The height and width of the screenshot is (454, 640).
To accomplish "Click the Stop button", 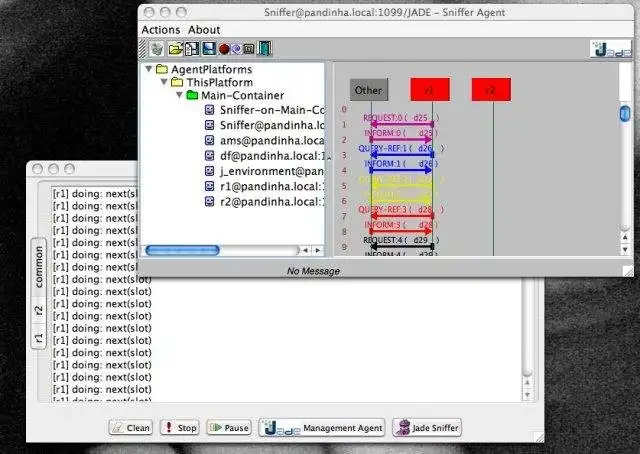I will click(x=180, y=428).
